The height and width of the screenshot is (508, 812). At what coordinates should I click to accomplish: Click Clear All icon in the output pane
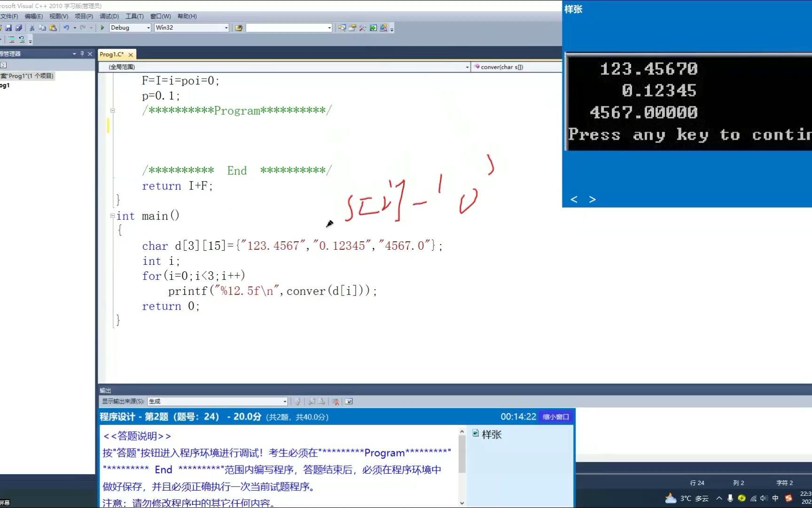tap(336, 401)
